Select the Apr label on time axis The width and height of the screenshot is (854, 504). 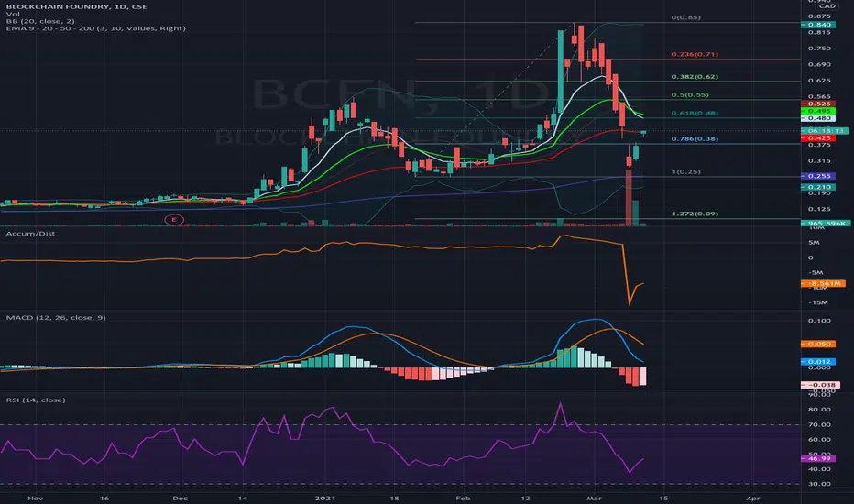point(752,498)
